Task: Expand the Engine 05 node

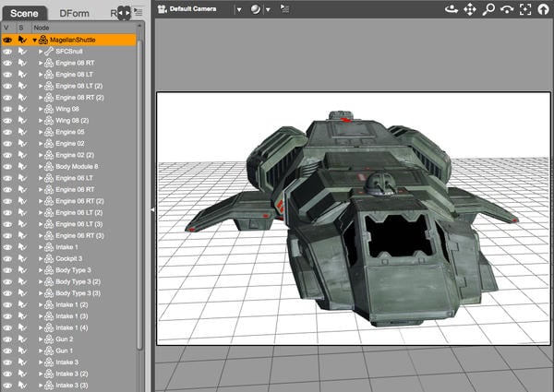Action: (x=41, y=132)
